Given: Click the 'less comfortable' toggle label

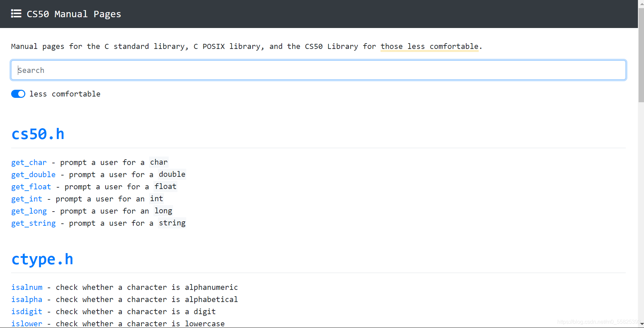Looking at the screenshot, I should (x=65, y=94).
